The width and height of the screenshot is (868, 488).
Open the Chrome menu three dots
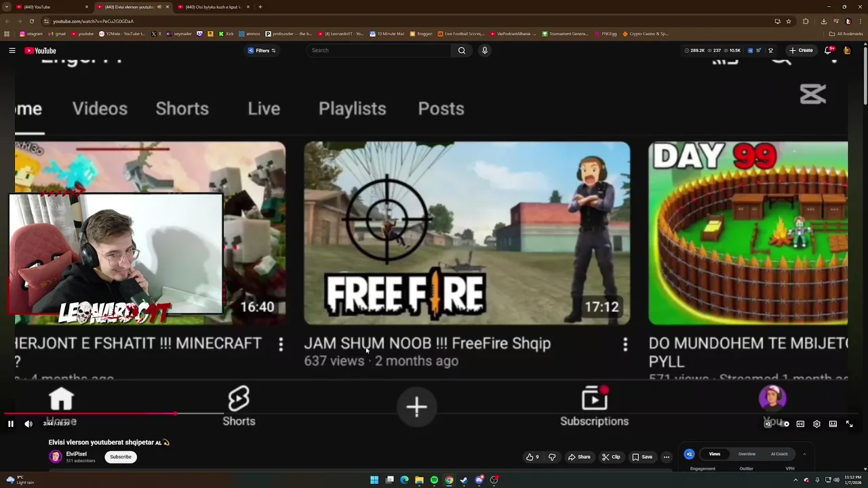click(x=859, y=21)
